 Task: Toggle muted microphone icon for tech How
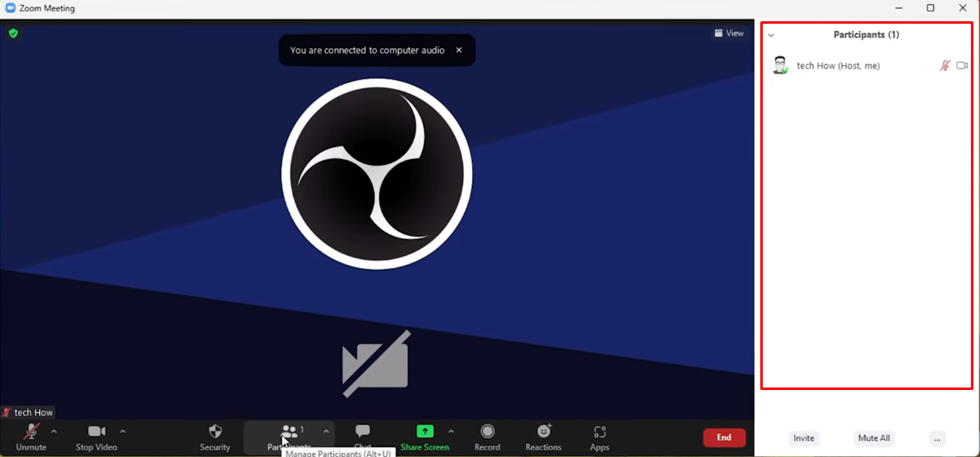[945, 65]
